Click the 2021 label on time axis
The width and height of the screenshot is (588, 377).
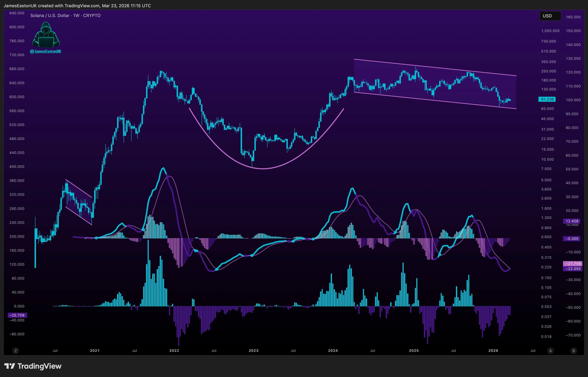click(x=95, y=351)
